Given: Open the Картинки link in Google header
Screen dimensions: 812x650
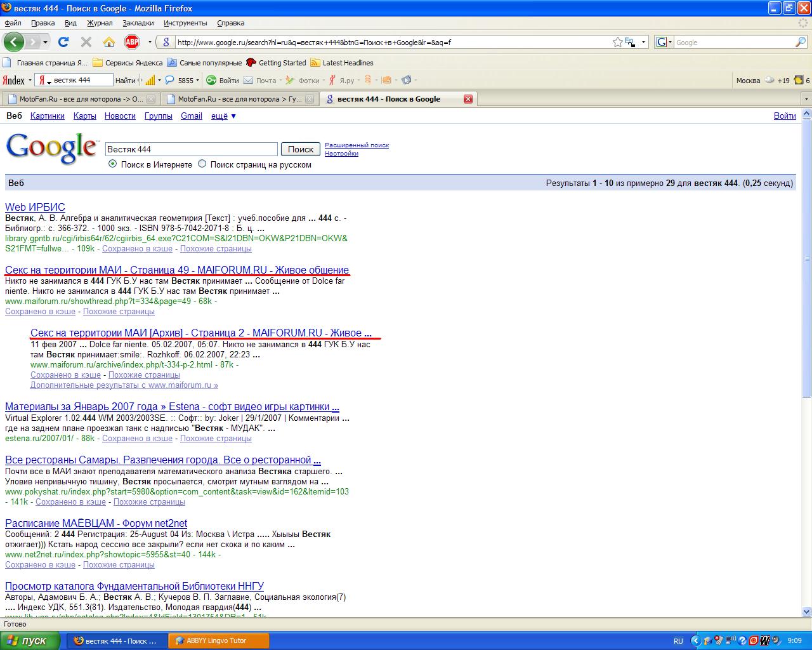Looking at the screenshot, I should (48, 116).
